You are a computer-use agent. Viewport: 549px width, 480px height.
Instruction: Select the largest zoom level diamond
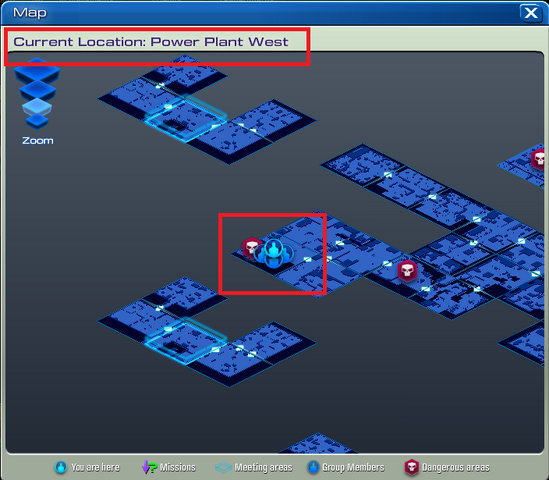coord(37,71)
